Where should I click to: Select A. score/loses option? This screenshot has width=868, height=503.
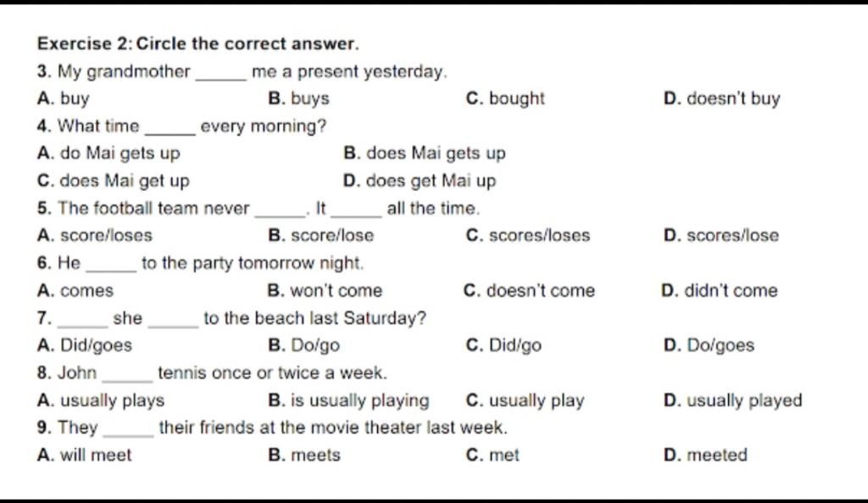95,236
